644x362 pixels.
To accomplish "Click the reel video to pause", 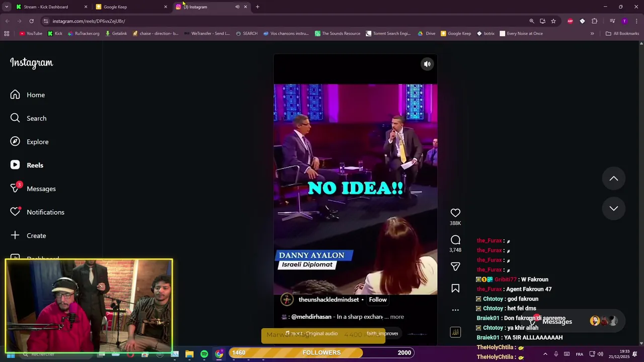I will (x=355, y=189).
